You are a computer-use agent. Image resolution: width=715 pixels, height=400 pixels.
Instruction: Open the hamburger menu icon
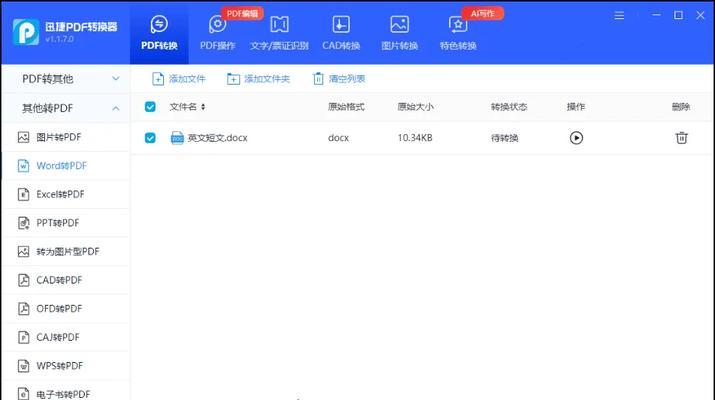coord(619,16)
